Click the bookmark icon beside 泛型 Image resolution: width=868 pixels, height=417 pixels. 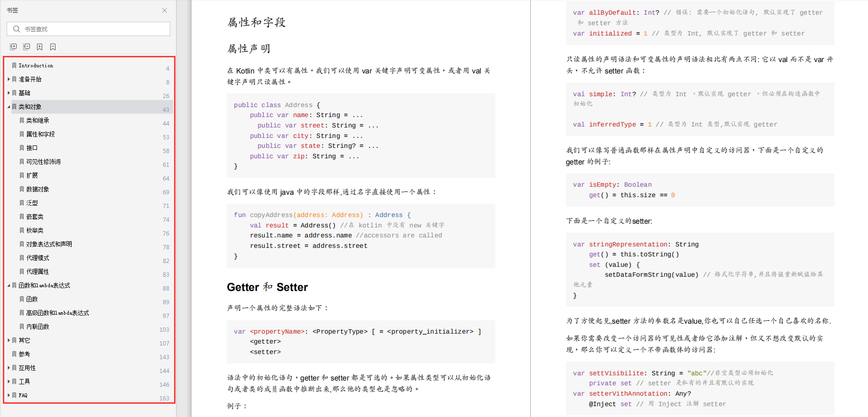pyautogui.click(x=22, y=203)
